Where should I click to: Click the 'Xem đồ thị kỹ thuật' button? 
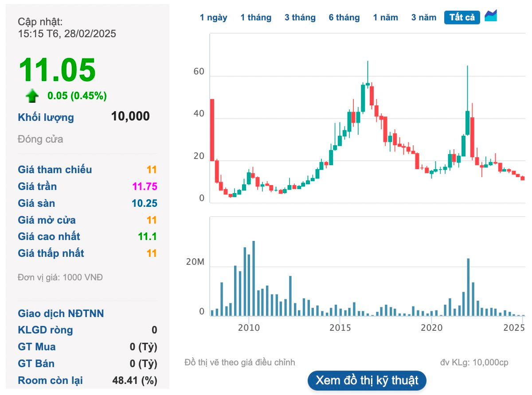[x=367, y=380]
